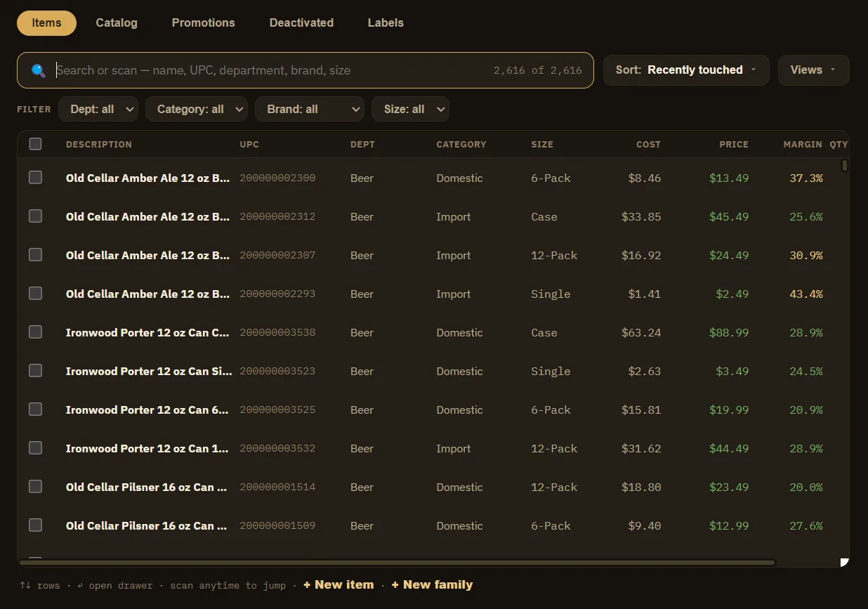Viewport: 868px width, 609px height.
Task: Click UPC 200000001514
Action: click(x=277, y=487)
